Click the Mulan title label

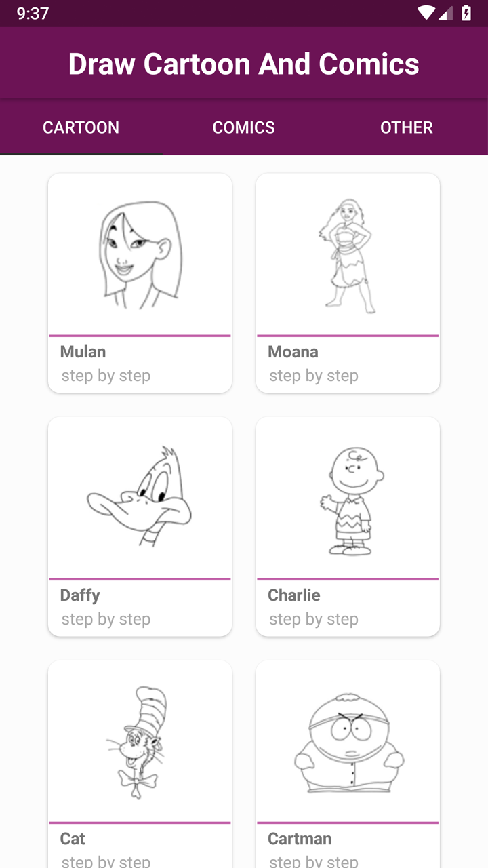tap(83, 351)
